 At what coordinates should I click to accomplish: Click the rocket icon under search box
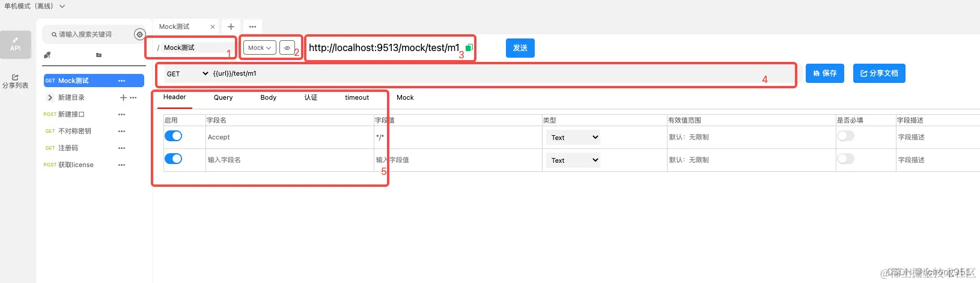(47, 55)
